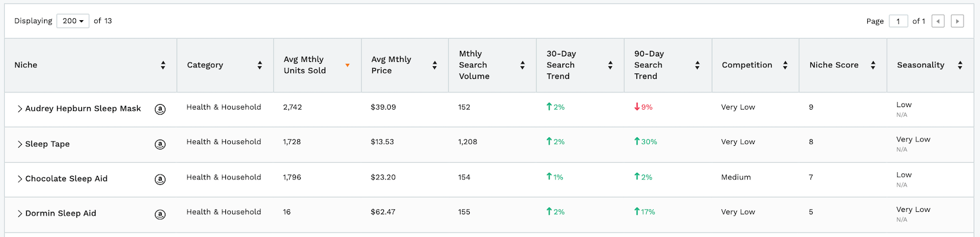
Task: Expand the Chocolate Sleep Aid row
Action: pos(20,179)
